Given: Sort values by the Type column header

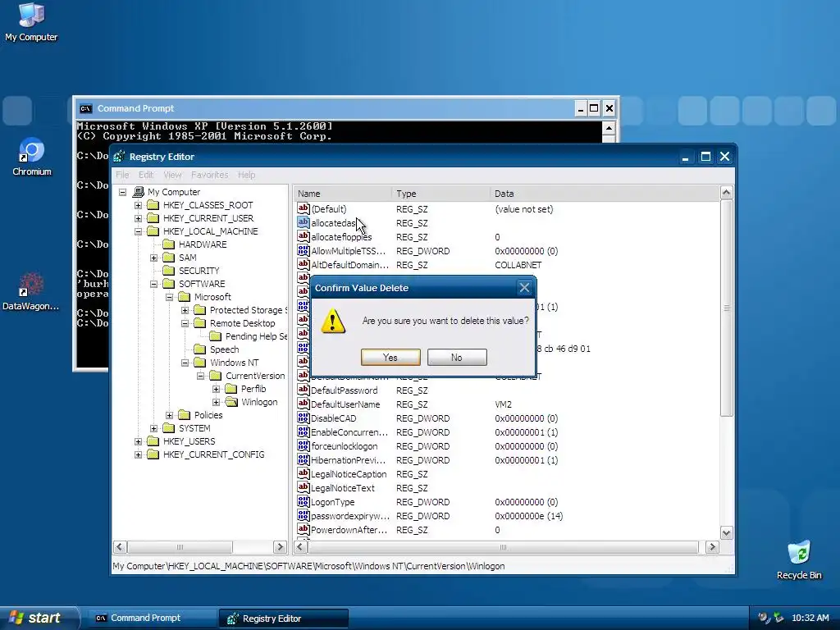Looking at the screenshot, I should coord(441,194).
